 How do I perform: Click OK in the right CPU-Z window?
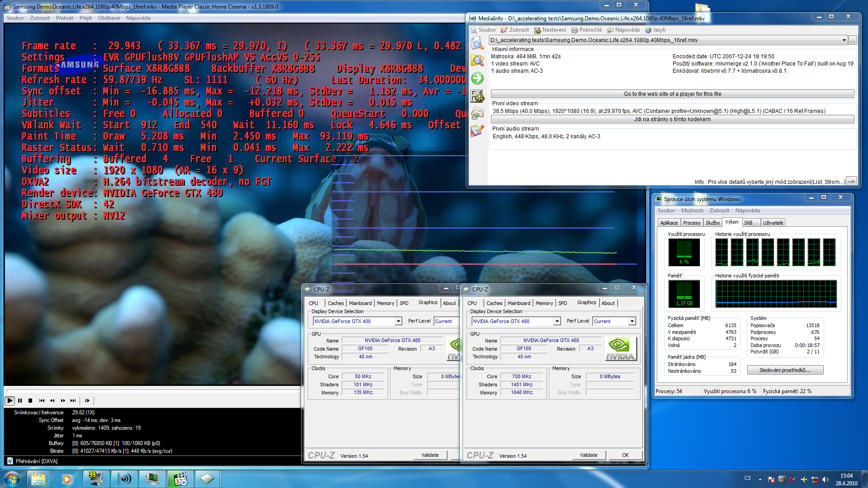pyautogui.click(x=625, y=455)
